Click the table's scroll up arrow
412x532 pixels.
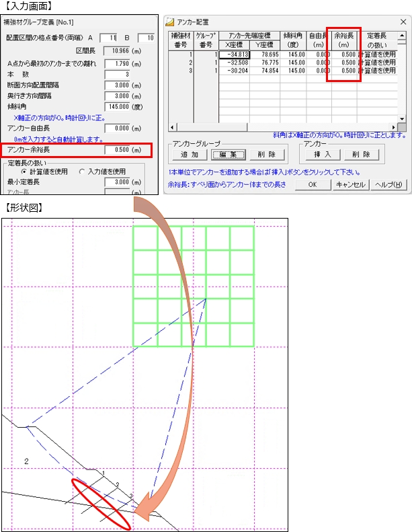tap(402, 35)
